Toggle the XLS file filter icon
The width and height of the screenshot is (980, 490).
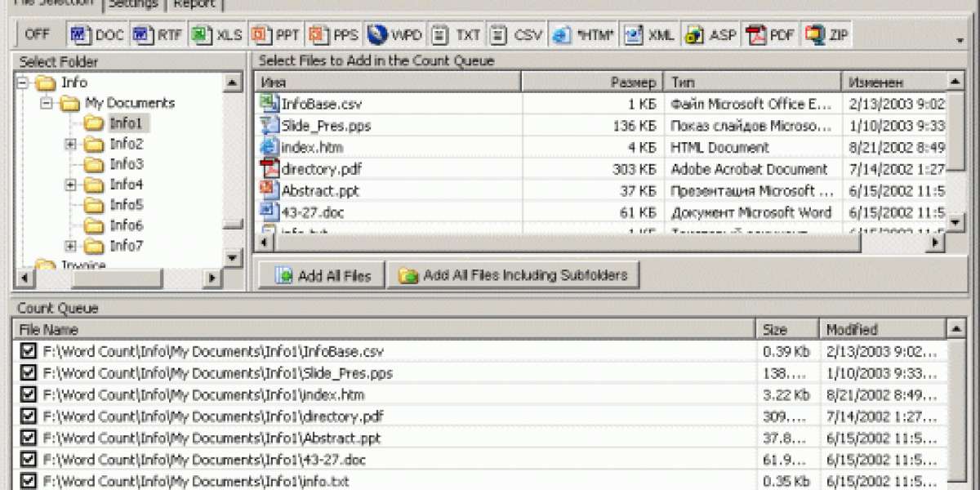tap(216, 35)
